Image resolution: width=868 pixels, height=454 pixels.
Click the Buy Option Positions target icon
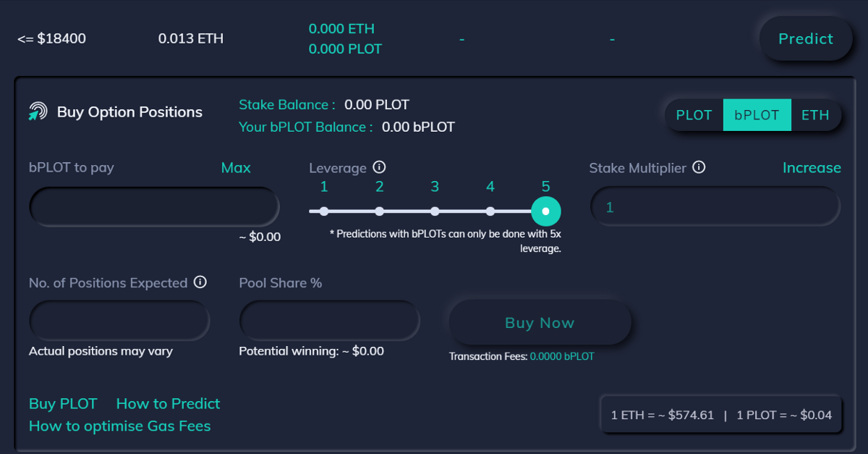pos(38,112)
